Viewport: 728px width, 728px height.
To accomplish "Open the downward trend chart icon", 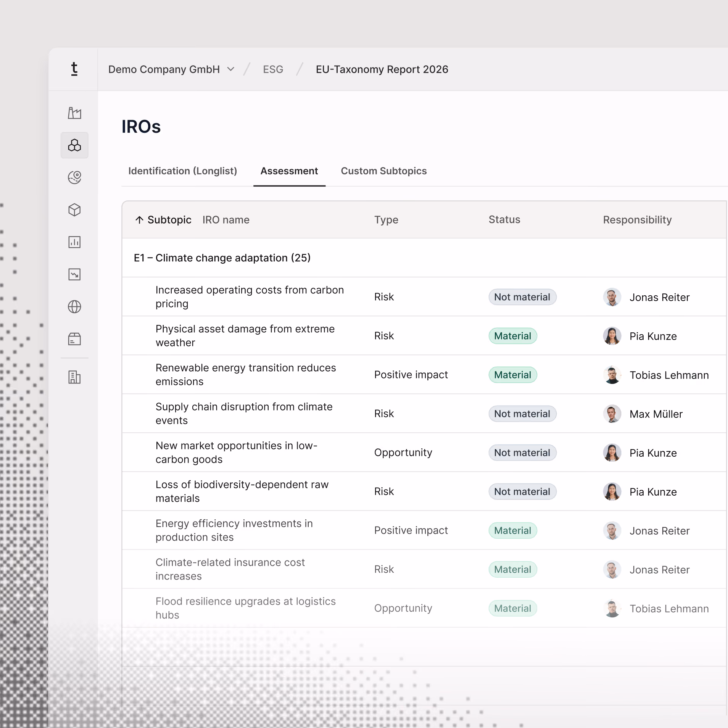I will pos(74,274).
